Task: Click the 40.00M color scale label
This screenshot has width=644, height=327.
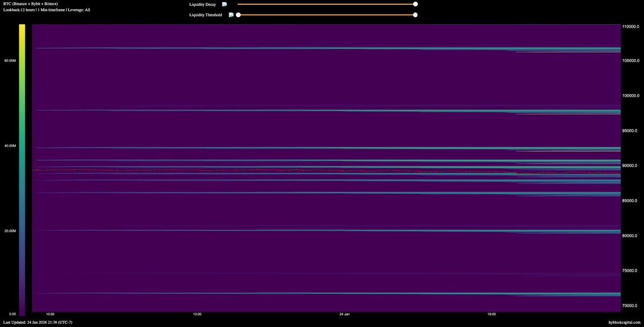Action: pyautogui.click(x=10, y=146)
